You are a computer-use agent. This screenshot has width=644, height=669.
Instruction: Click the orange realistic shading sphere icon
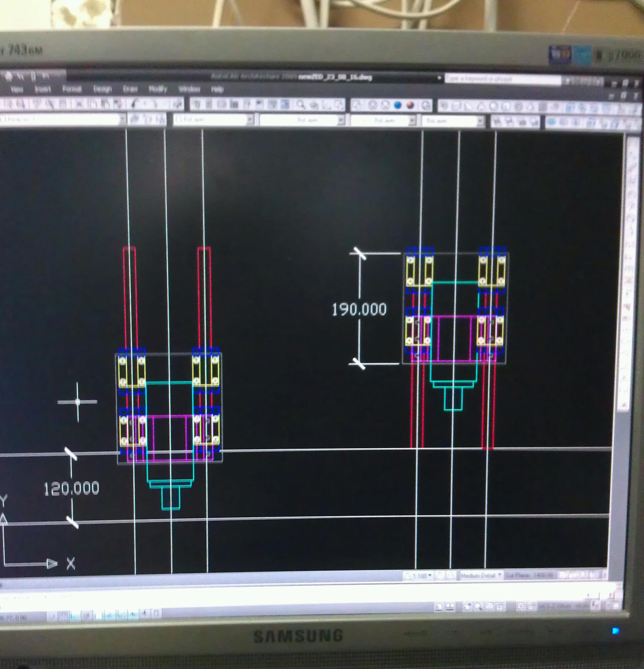[410, 105]
